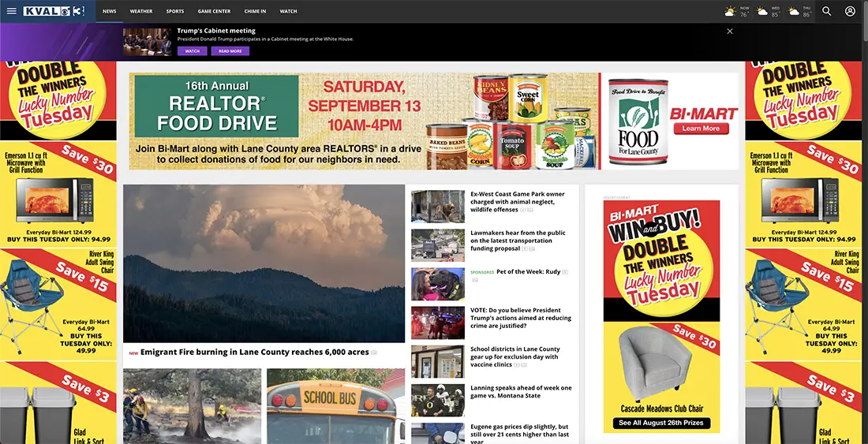Screen dimensions: 868x444
Task: Click the crime poll story thumbnail
Action: 438,323
